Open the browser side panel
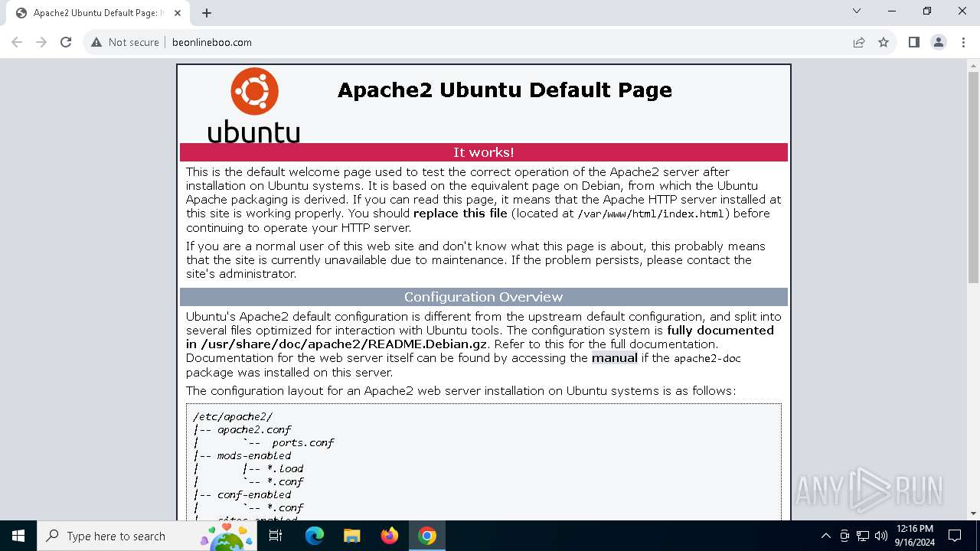Screen dimensions: 980x551 pos(913,42)
